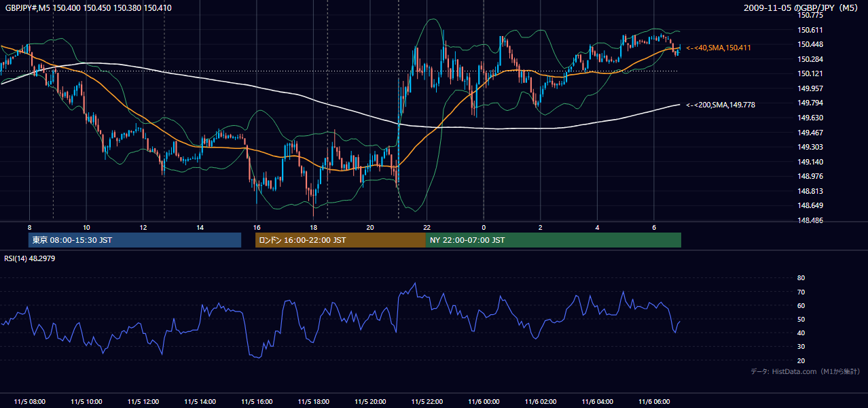Click bottom timeline label 11/5 08:00
Screen dimensions: 868x408
29,402
